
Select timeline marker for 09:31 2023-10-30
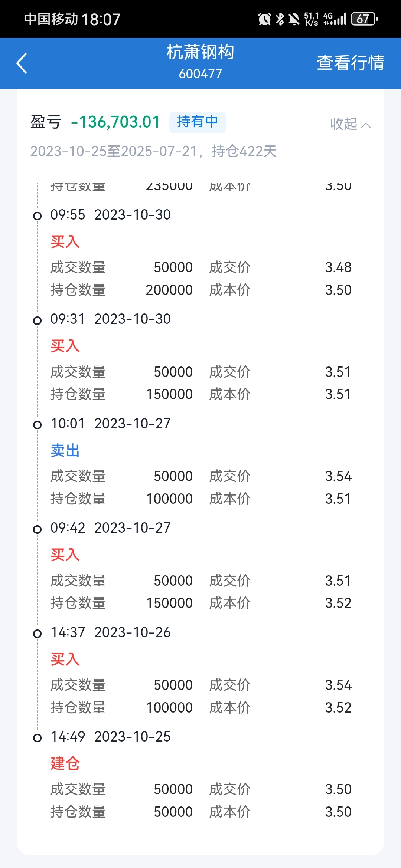click(37, 320)
